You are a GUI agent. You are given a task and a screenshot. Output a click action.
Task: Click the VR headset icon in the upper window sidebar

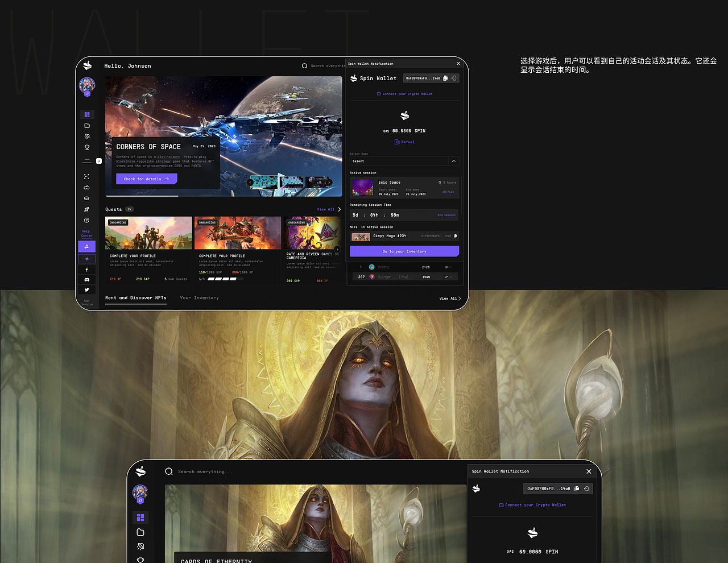click(86, 198)
